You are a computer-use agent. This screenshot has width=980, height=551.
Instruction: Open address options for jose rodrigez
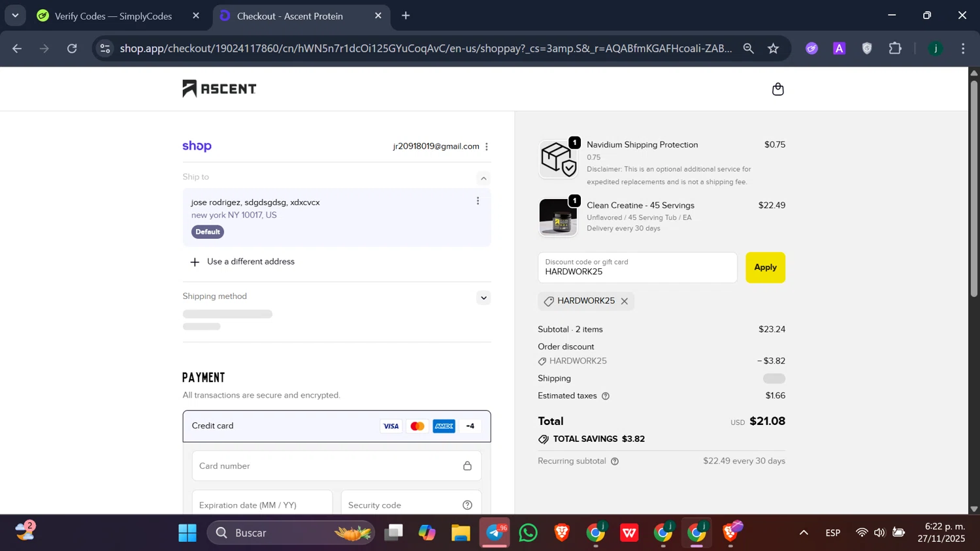(x=478, y=201)
